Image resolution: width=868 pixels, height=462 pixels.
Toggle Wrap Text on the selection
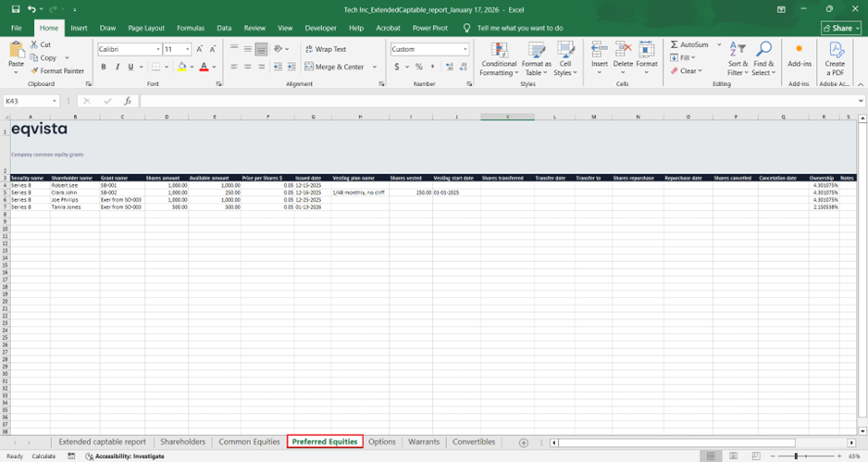tap(325, 49)
